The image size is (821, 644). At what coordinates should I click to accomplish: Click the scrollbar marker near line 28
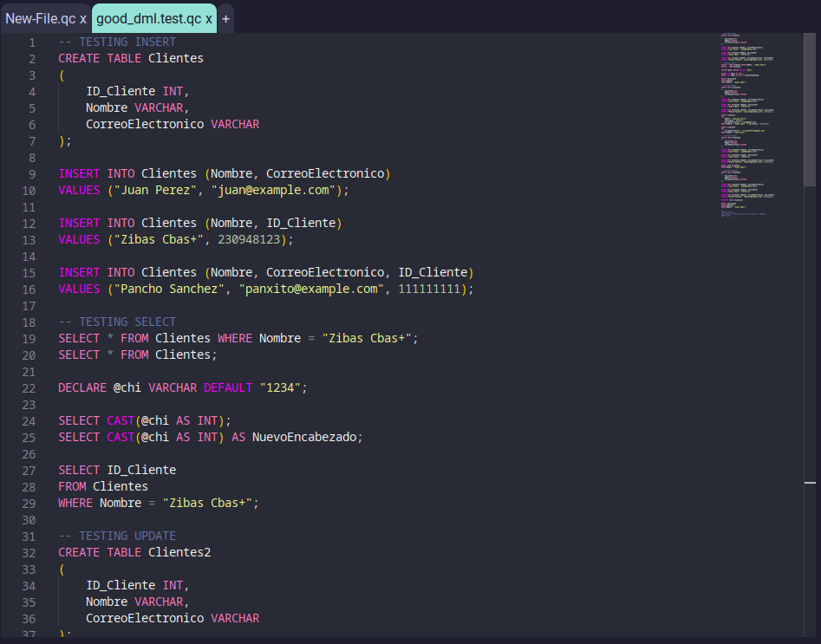tap(810, 483)
